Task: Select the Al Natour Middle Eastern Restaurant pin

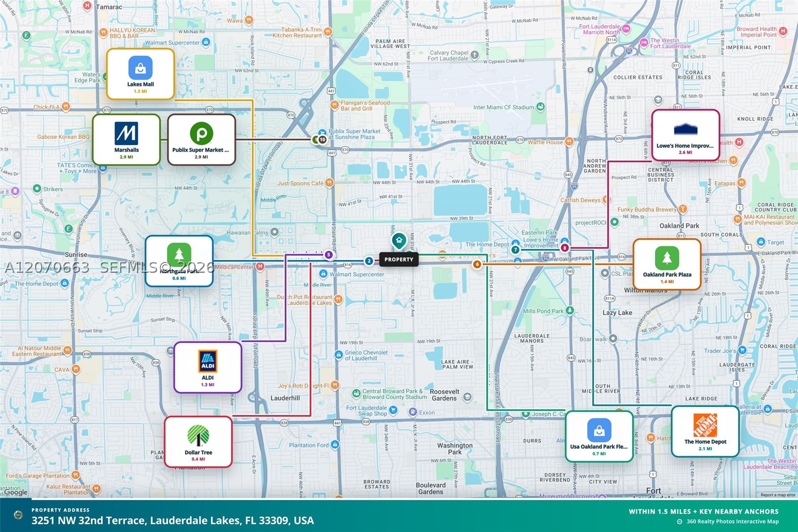Action: click(68, 350)
